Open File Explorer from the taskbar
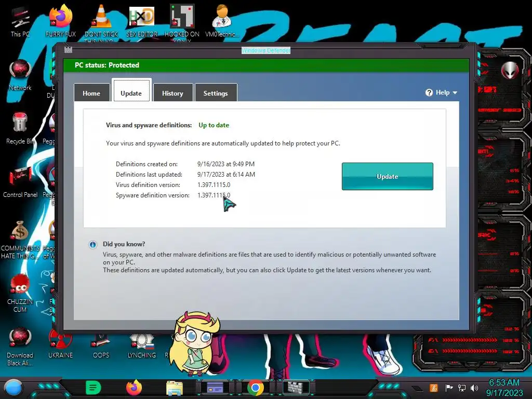The image size is (532, 399). tap(175, 388)
